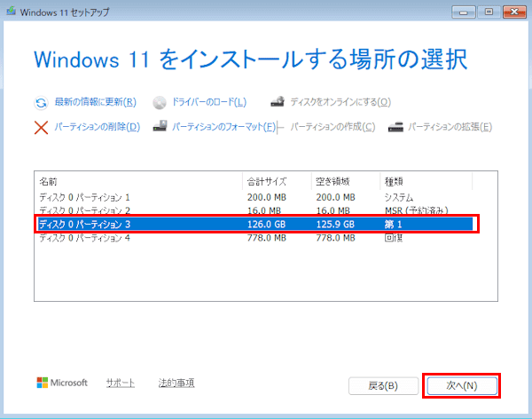
Task: Click the disk online icon
Action: (x=278, y=101)
